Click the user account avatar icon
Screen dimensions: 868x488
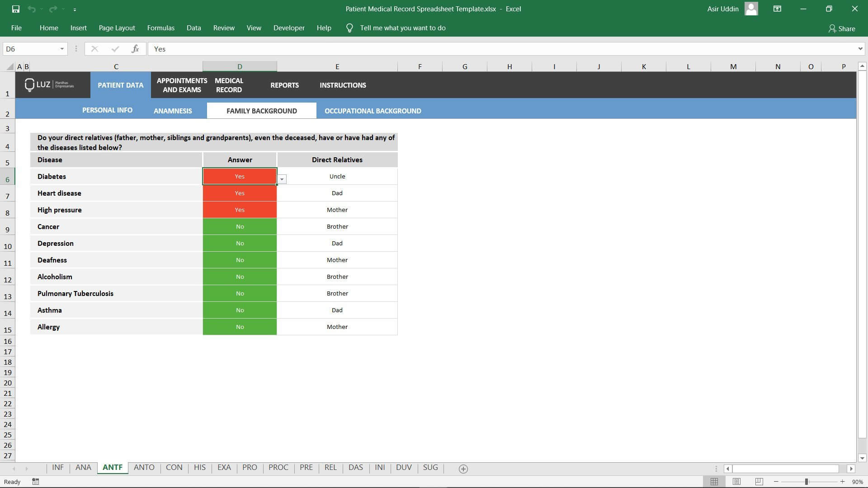pyautogui.click(x=751, y=9)
